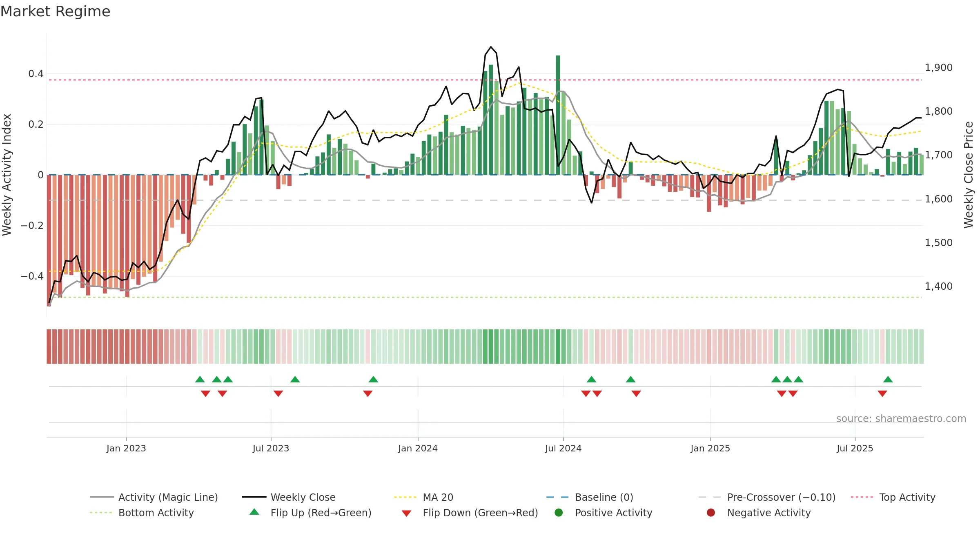Toggle the Pre-Crossover (−0.10) legend entry
The height and width of the screenshot is (551, 980).
(767, 497)
